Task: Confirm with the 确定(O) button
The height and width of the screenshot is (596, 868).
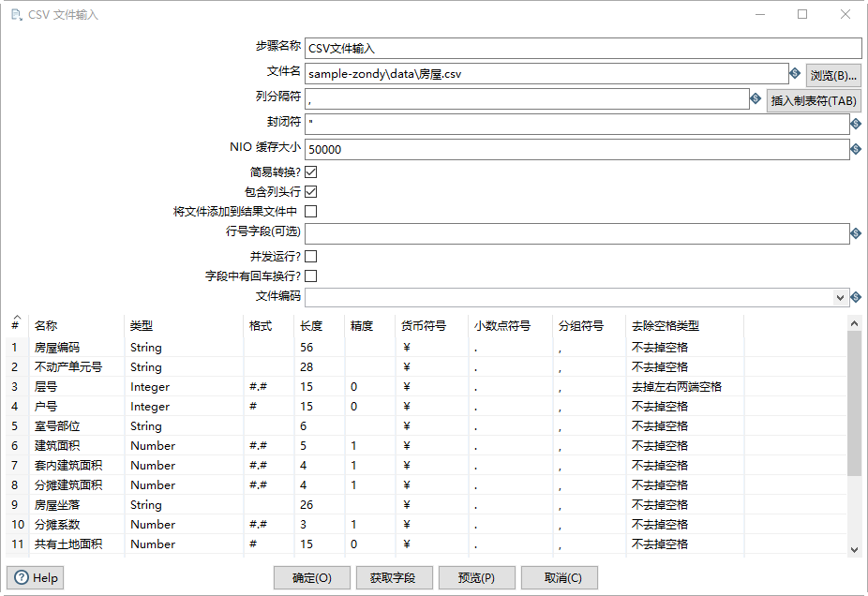Action: pyautogui.click(x=311, y=578)
